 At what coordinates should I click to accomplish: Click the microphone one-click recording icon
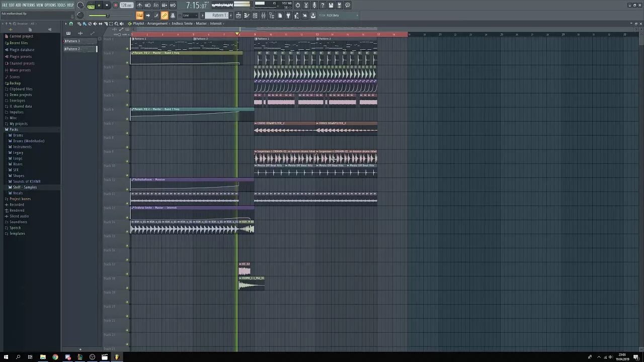(314, 6)
